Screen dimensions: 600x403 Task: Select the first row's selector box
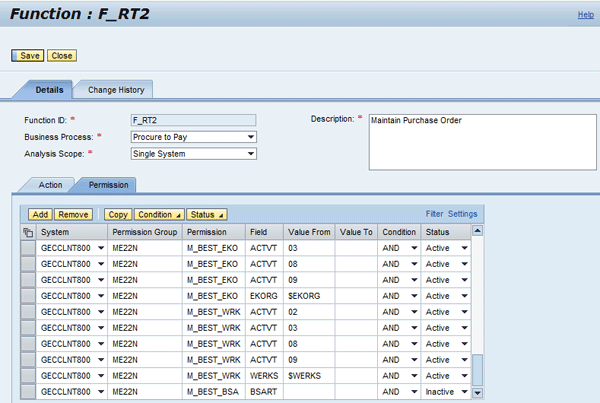[28, 247]
